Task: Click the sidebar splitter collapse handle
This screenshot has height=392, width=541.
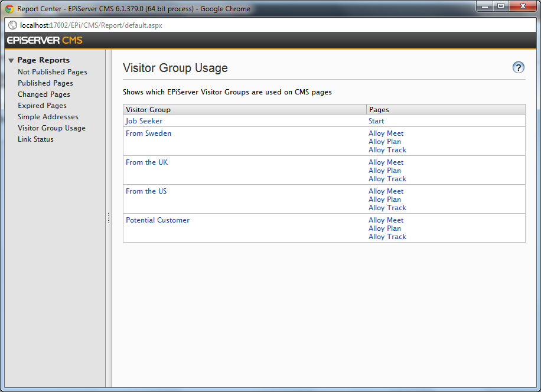Action: pyautogui.click(x=109, y=218)
